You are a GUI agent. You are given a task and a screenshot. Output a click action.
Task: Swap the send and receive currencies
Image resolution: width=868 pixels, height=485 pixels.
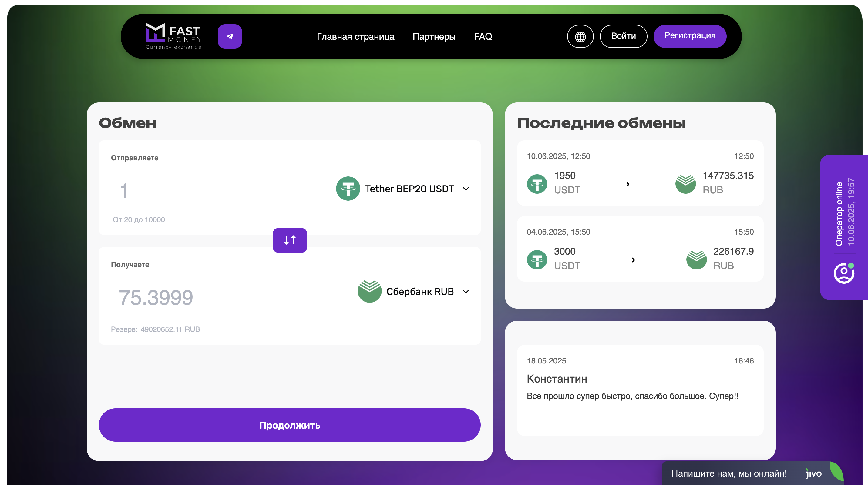[289, 240]
